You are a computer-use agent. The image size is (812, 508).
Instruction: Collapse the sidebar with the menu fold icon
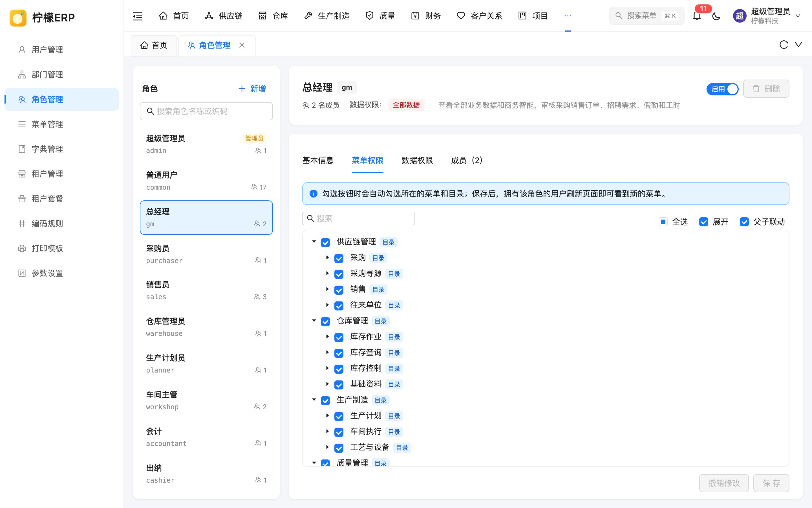138,16
